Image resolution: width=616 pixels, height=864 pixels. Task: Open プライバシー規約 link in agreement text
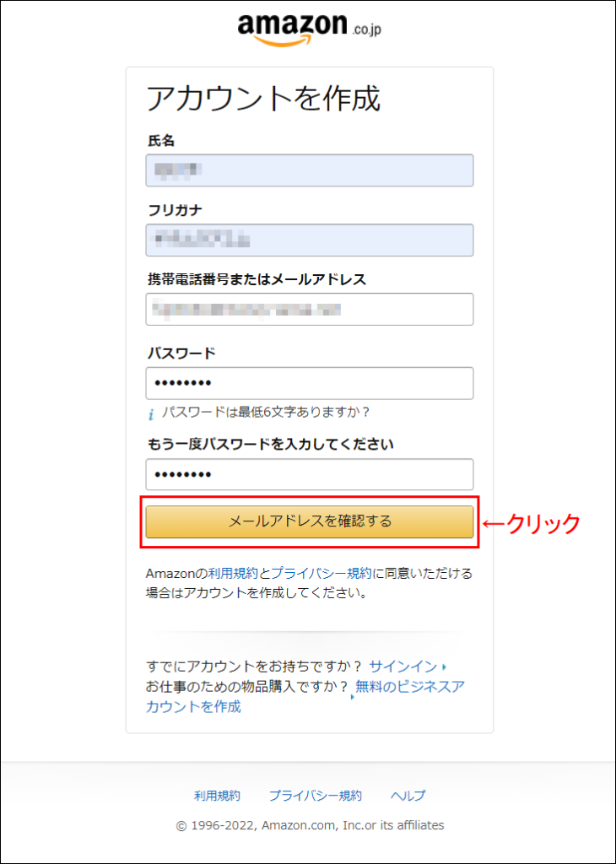point(322,574)
